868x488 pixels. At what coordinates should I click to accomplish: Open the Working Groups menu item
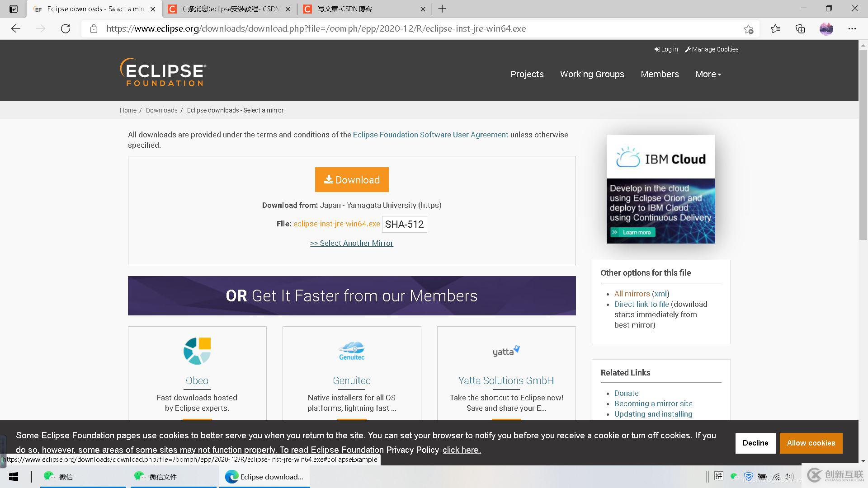(x=593, y=74)
